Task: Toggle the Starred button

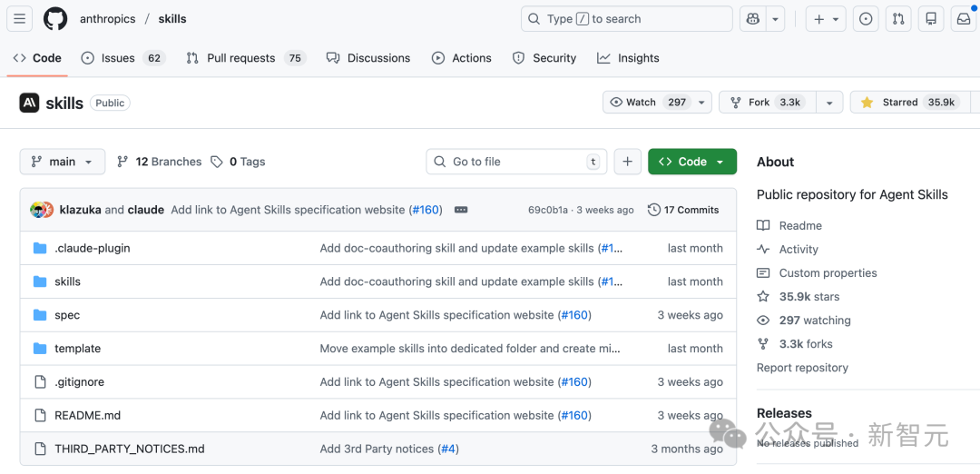Action: [910, 102]
